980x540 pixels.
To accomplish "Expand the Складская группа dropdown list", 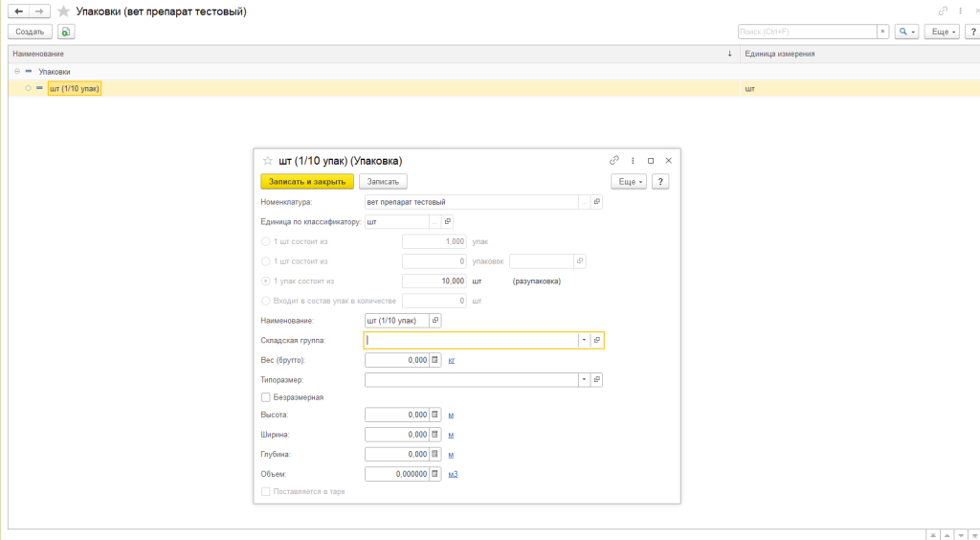I will pos(583,340).
